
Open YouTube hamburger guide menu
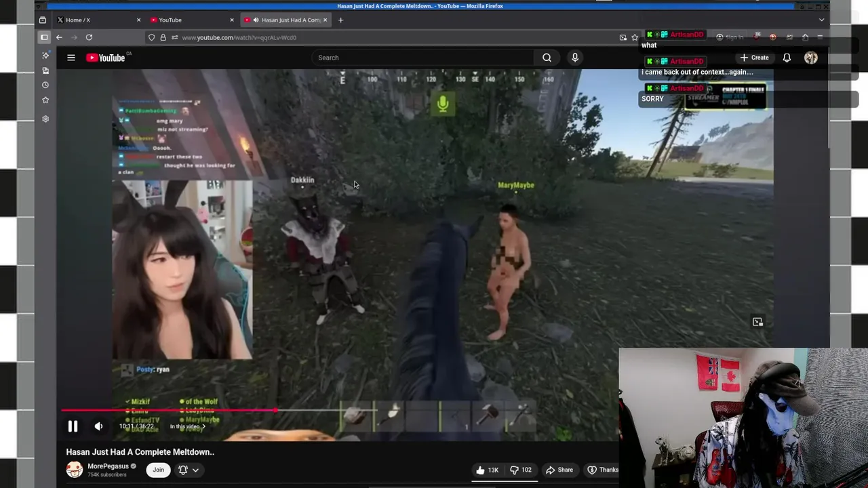tap(71, 58)
